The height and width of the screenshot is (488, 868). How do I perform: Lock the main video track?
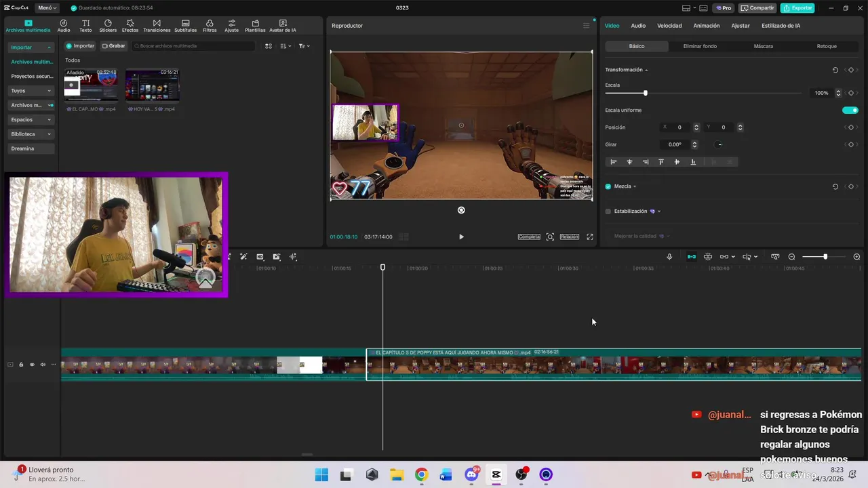[x=21, y=365]
